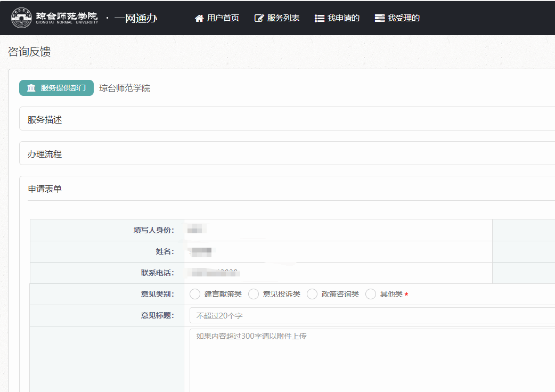The image size is (555, 392).
Task: Collapse the 申请表单 section header
Action: [x=45, y=189]
